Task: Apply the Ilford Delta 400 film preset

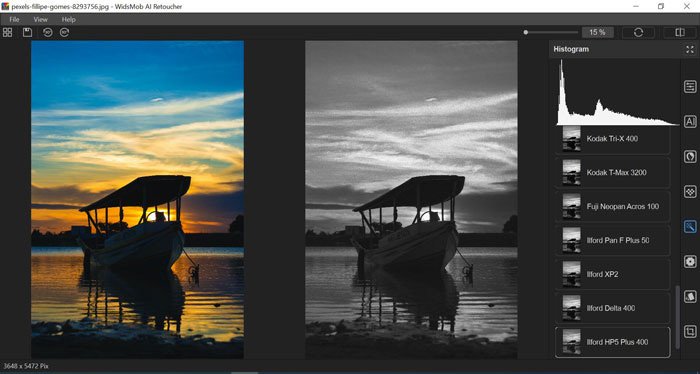Action: (x=612, y=308)
